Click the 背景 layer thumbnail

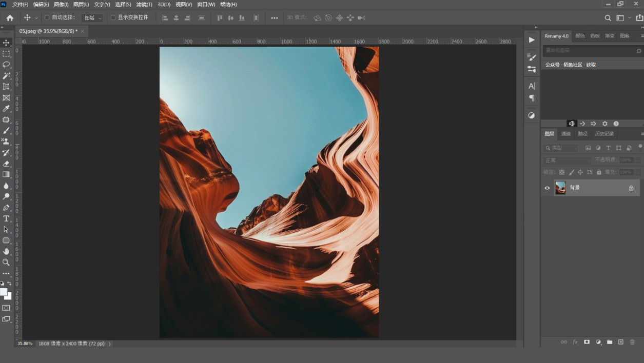[560, 188]
